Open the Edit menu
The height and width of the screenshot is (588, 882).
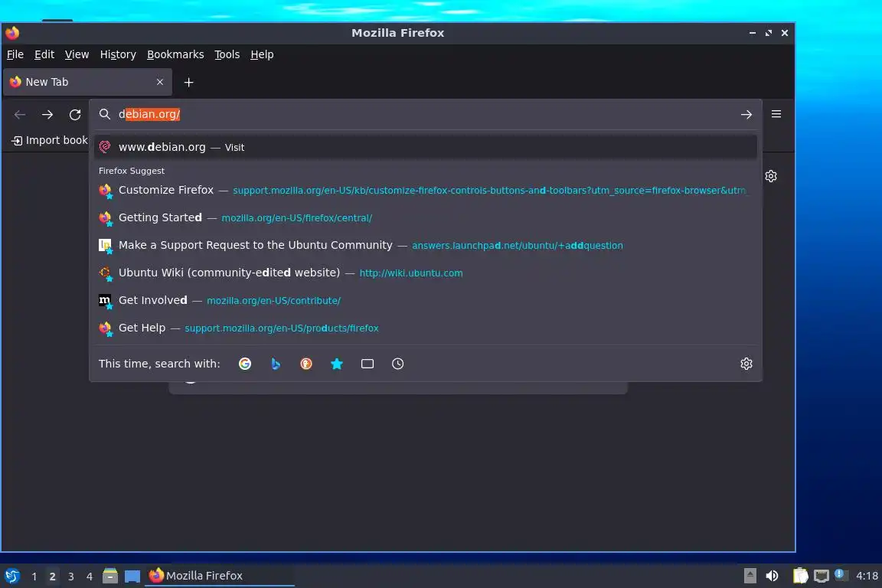[44, 54]
